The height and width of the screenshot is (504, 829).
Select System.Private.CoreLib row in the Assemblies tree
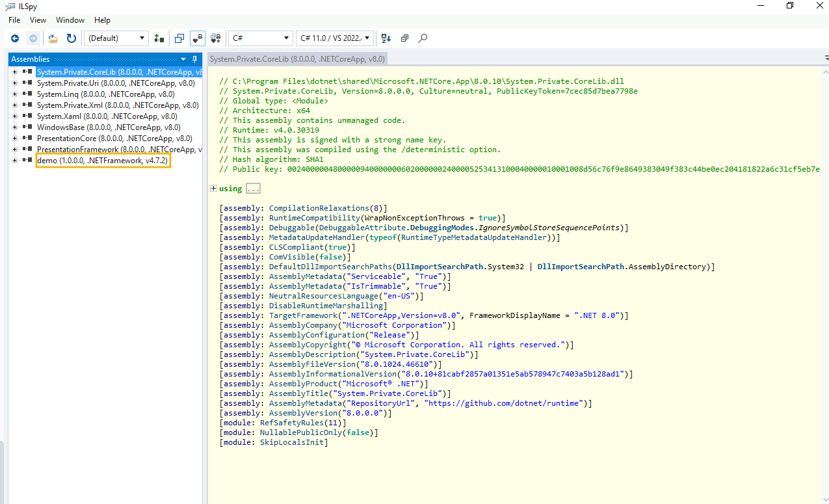(x=119, y=72)
